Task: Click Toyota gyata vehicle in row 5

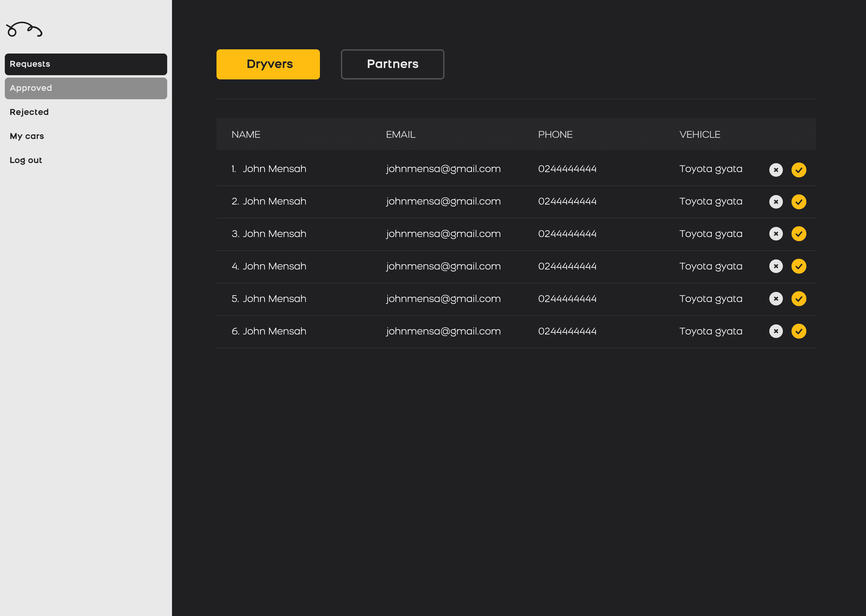Action: 711,299
